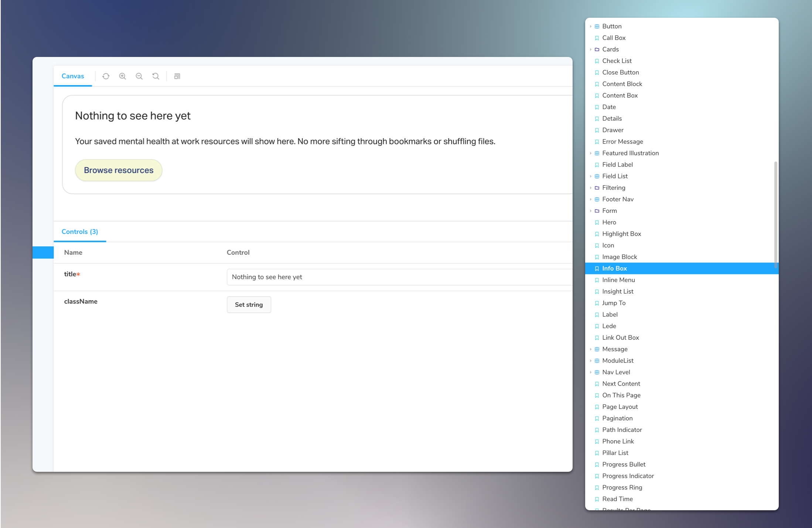Click the reset zoom icon

[x=156, y=76]
